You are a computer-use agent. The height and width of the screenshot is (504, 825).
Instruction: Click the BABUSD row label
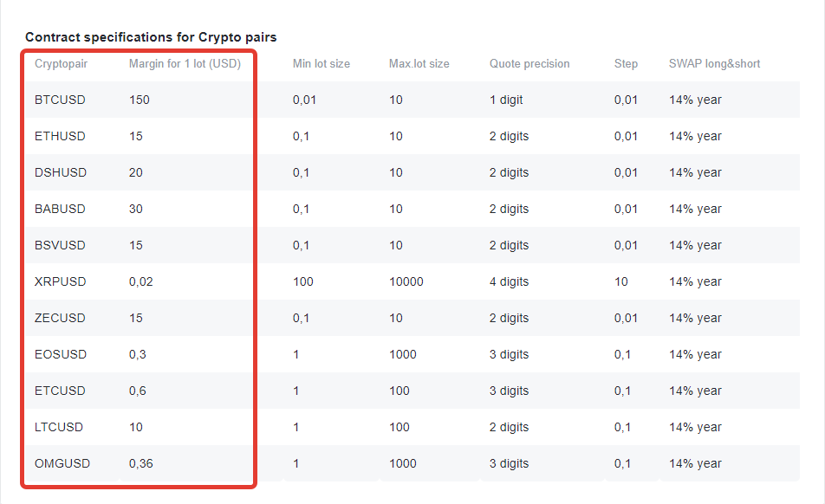tap(60, 209)
